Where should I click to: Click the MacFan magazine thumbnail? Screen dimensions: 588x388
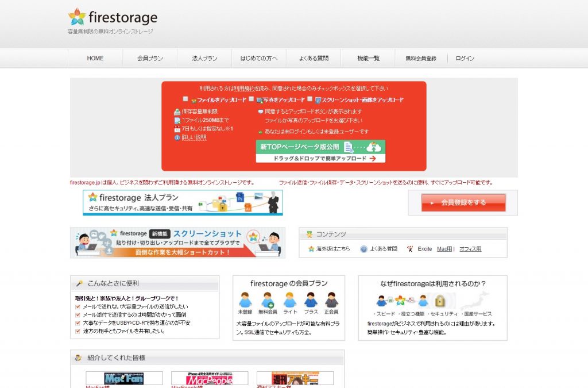coord(123,378)
